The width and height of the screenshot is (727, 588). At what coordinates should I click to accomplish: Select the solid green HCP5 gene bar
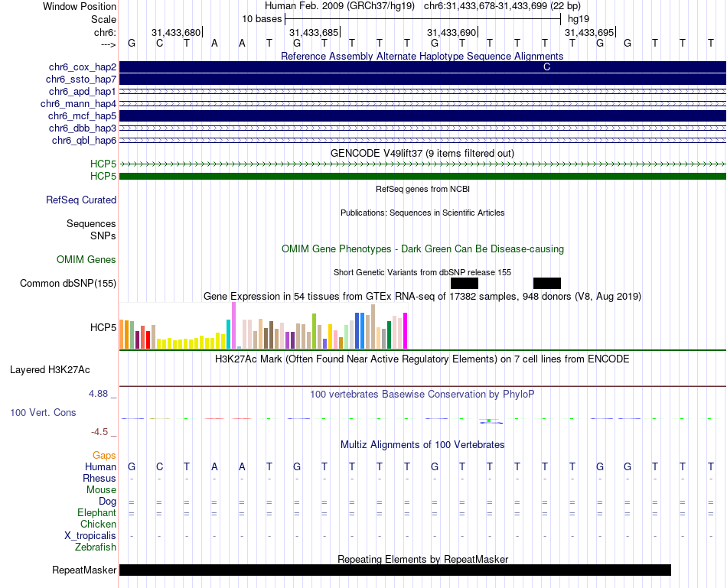coord(422,176)
